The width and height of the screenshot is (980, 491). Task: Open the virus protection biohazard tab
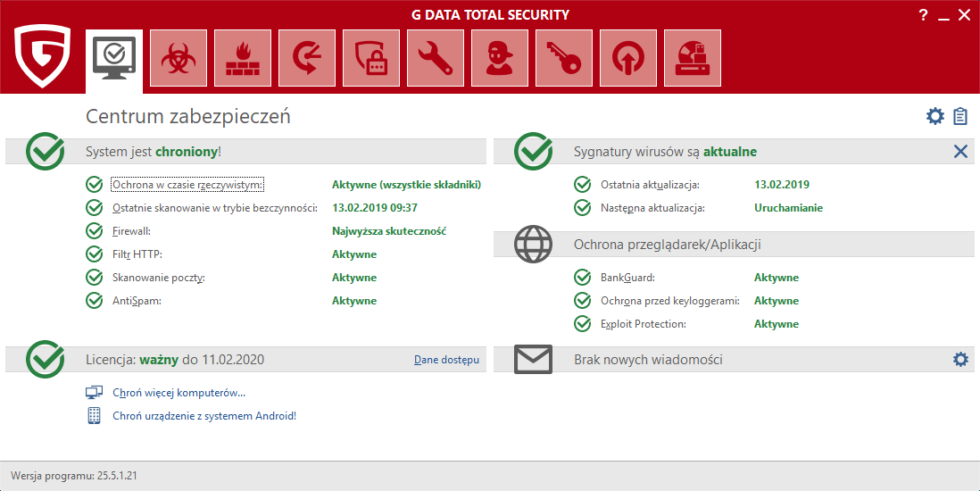click(x=179, y=58)
